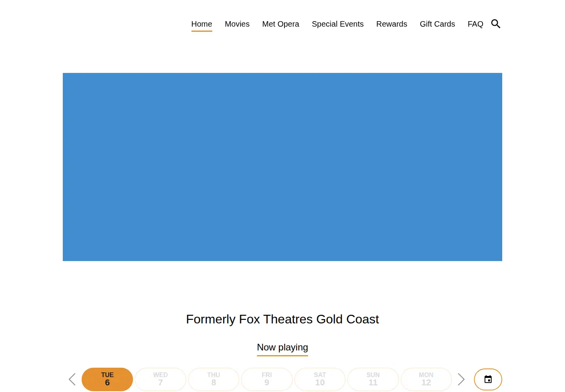The height and width of the screenshot is (392, 565).
Task: Visit the Rewards page
Action: tap(392, 24)
